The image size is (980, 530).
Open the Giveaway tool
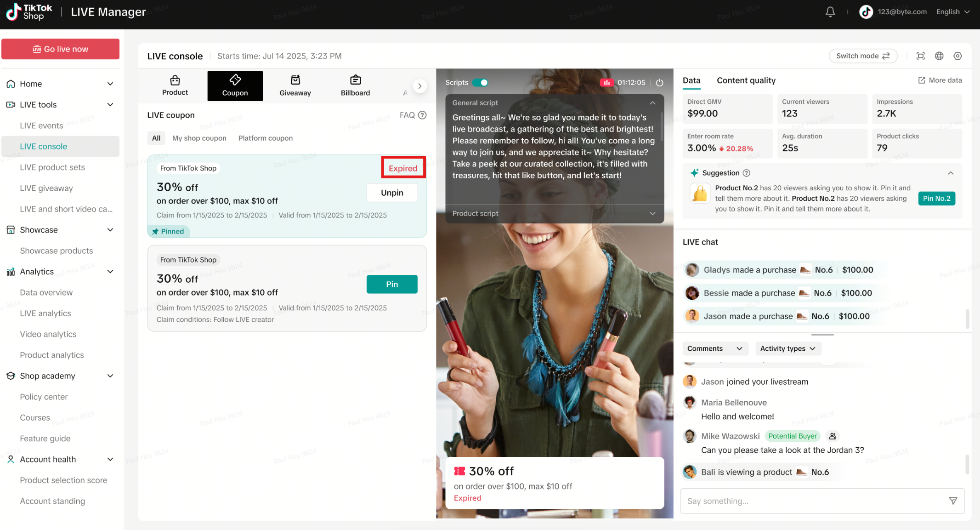(x=295, y=86)
